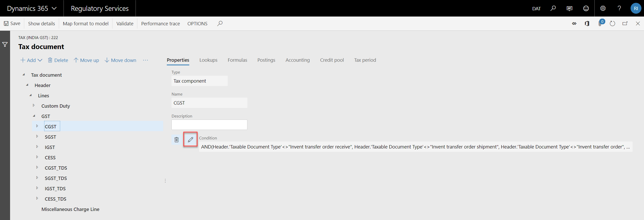644x220 pixels.
Task: Expand the CGST_TDS node arrow
Action: (37, 167)
